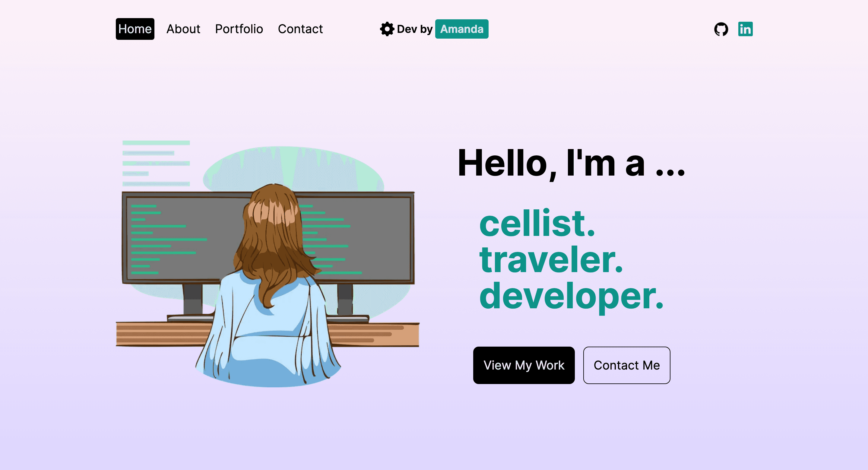Toggle the dark navbar Home highlight
The height and width of the screenshot is (470, 868).
click(x=134, y=29)
